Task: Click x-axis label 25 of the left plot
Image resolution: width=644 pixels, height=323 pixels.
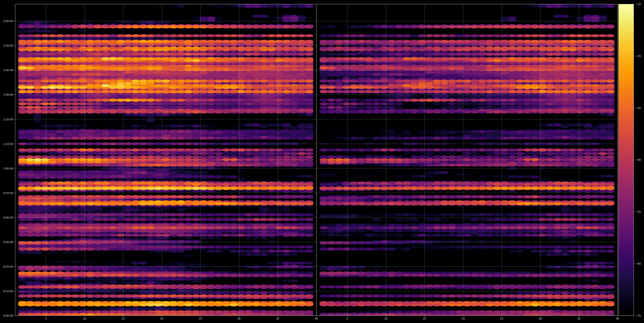Action: [200, 319]
